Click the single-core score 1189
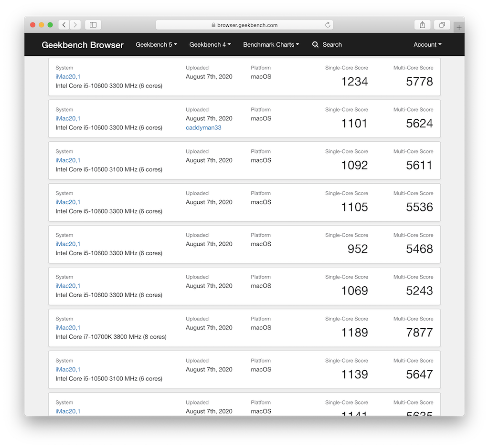The image size is (489, 448). (x=354, y=333)
